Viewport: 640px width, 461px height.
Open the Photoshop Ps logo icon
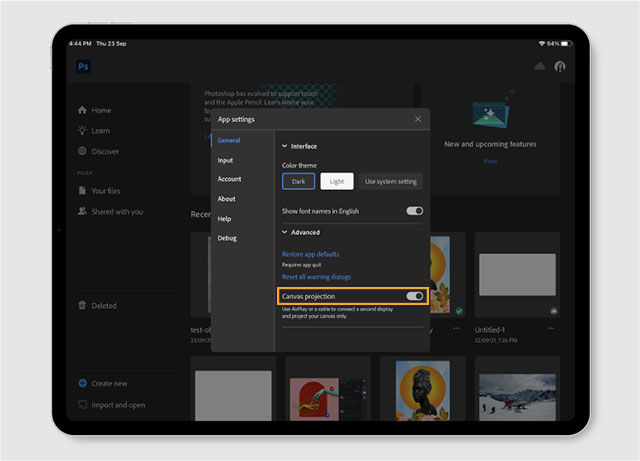pyautogui.click(x=83, y=67)
